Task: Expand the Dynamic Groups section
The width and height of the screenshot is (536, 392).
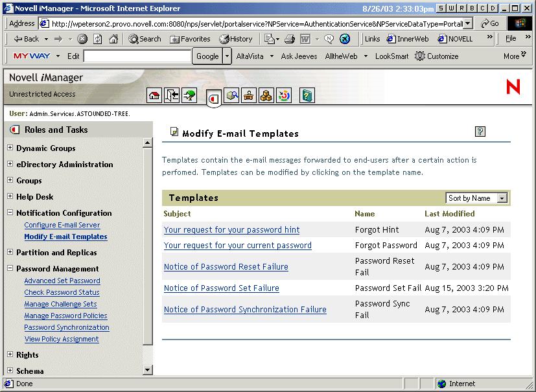Action: pos(10,148)
